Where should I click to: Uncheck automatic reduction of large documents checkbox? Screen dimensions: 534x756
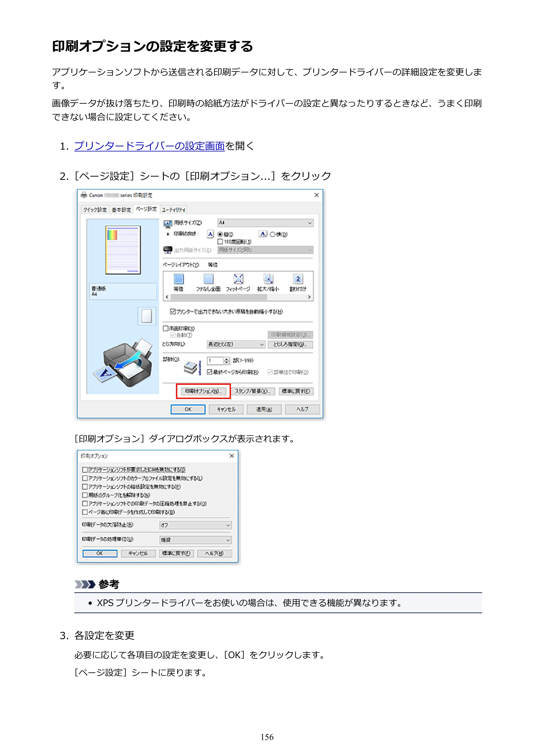172,311
